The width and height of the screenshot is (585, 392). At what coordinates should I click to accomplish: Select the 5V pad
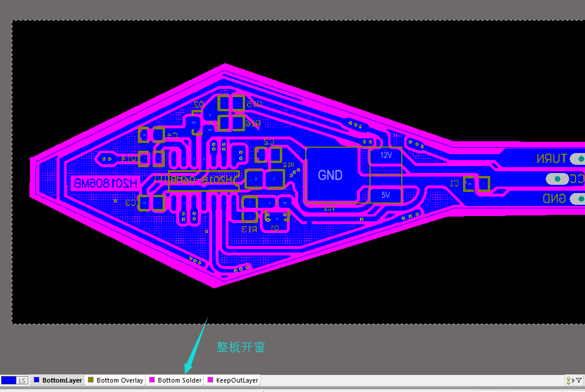click(x=385, y=195)
